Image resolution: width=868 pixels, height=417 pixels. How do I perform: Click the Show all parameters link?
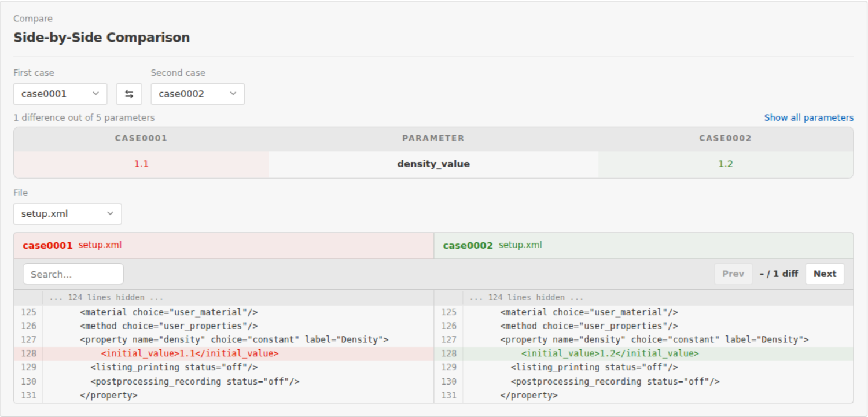pyautogui.click(x=809, y=117)
